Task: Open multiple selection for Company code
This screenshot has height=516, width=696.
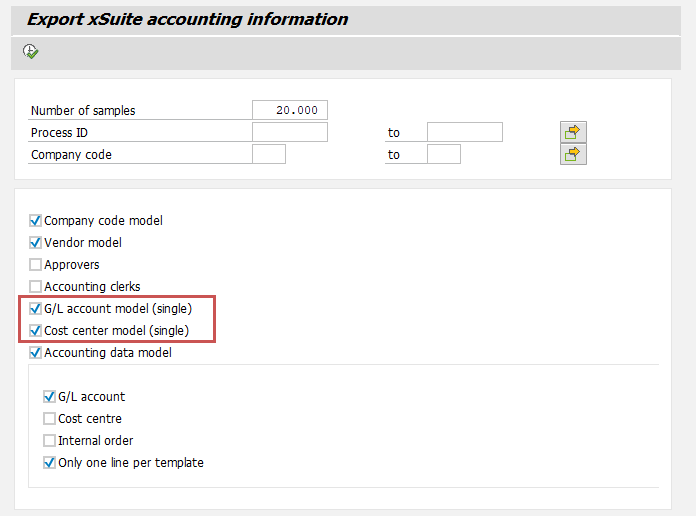Action: [573, 154]
